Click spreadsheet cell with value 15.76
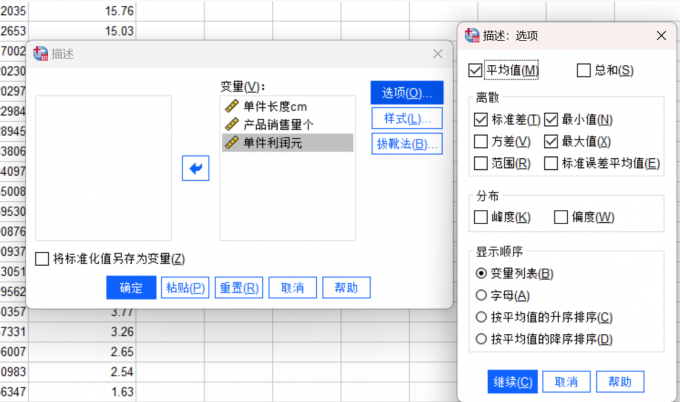Viewport: 680px width, 402px height. pos(82,10)
